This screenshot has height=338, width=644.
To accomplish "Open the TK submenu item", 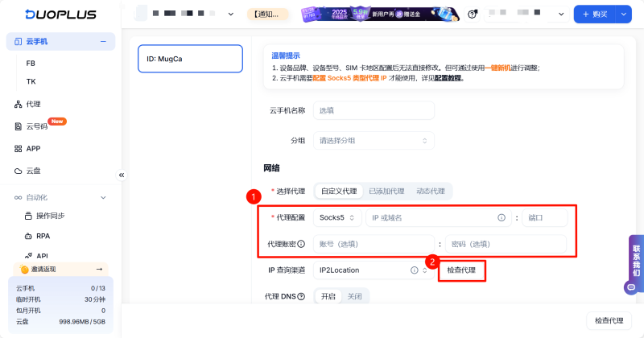I will pos(31,81).
